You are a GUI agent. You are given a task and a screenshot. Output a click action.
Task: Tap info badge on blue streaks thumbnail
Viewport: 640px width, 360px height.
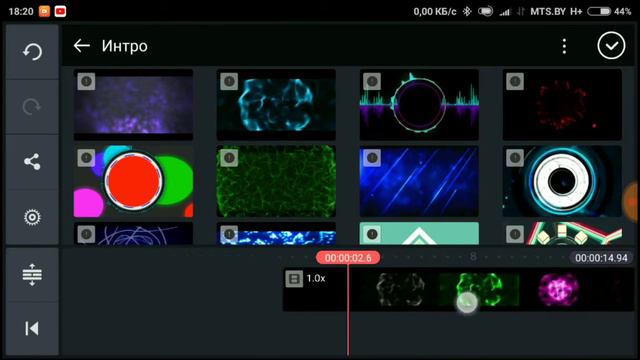[372, 158]
